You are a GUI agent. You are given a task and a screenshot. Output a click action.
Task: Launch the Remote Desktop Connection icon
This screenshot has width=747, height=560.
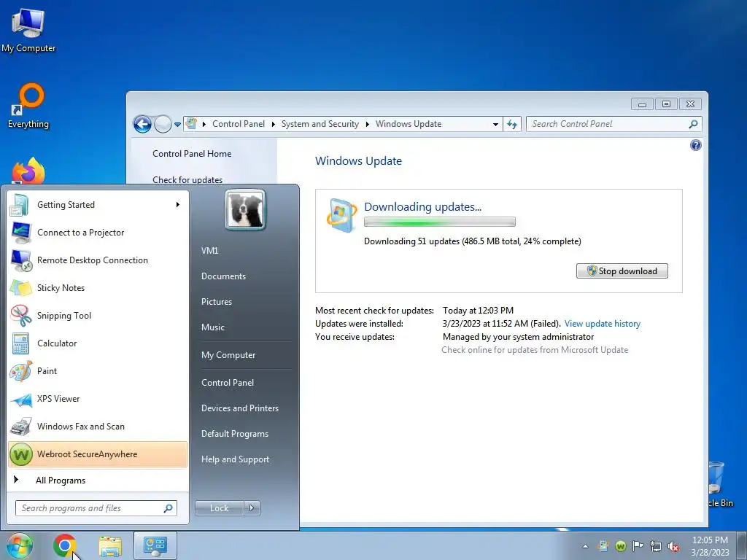tap(21, 260)
